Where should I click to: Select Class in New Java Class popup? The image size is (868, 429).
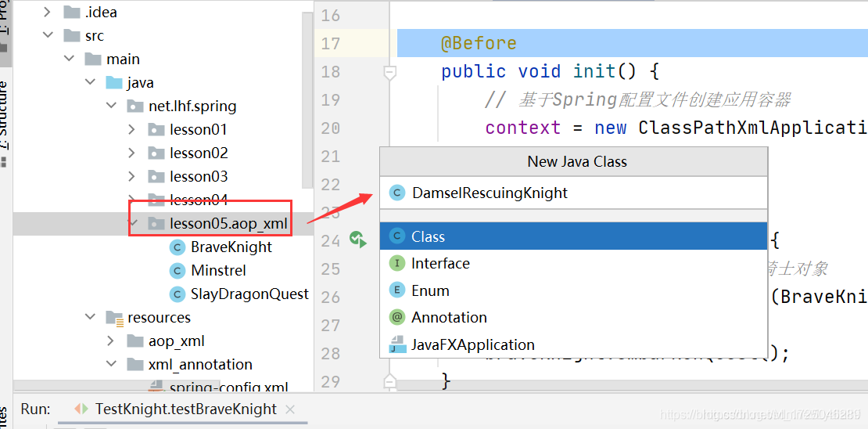(573, 236)
